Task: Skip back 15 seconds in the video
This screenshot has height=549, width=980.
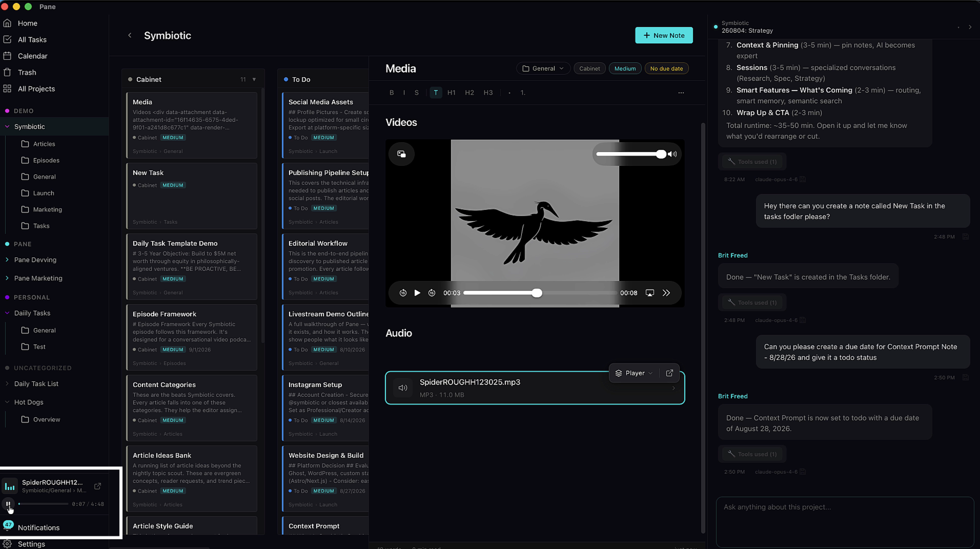Action: pos(403,293)
